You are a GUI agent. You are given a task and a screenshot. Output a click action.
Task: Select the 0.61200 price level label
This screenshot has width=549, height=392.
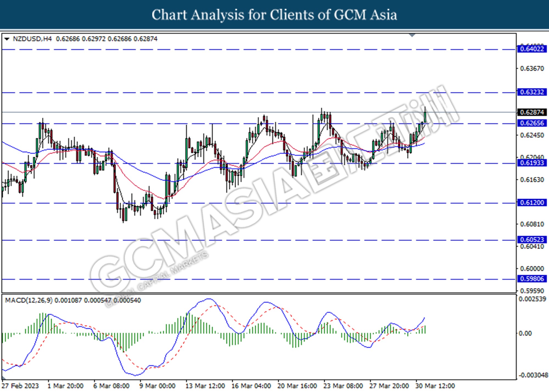(x=532, y=203)
